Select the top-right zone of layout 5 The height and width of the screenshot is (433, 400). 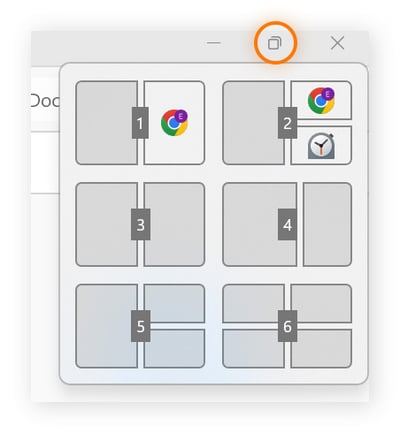click(x=174, y=303)
